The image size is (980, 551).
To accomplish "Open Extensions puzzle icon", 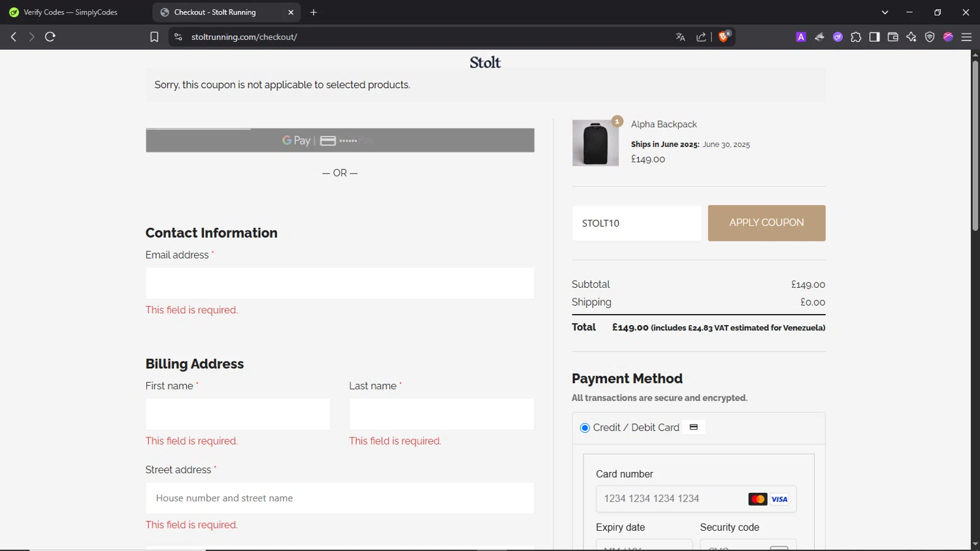I will point(856,37).
